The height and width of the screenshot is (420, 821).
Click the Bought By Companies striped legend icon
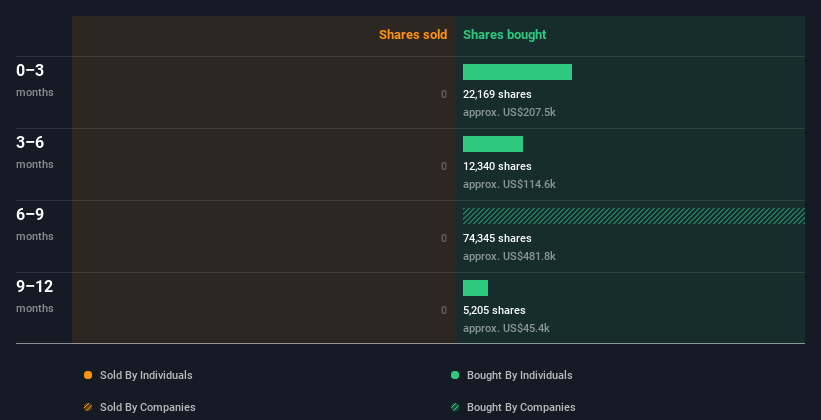(455, 407)
